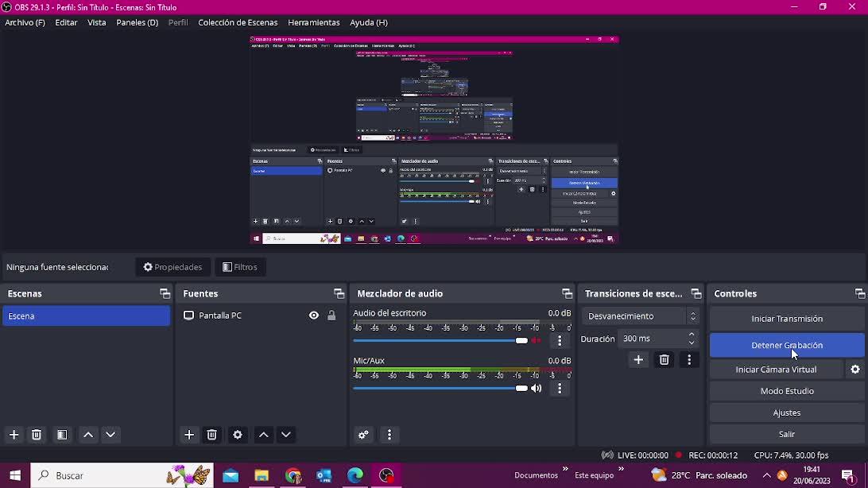Screen dimensions: 868x488
Task: Pop out the Controles dock
Action: [x=860, y=294]
